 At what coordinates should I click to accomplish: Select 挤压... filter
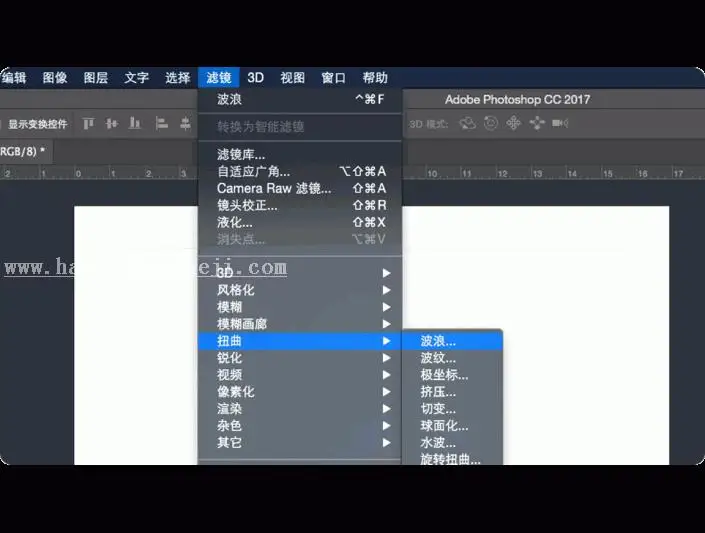click(x=452, y=392)
